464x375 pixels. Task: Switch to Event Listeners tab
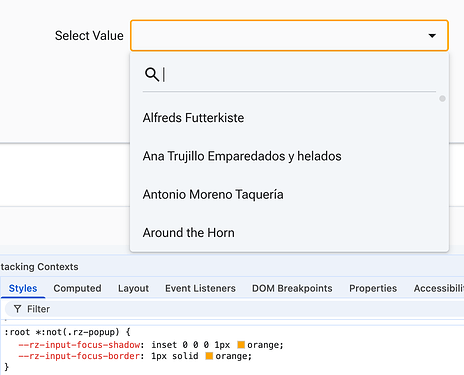[x=200, y=288]
